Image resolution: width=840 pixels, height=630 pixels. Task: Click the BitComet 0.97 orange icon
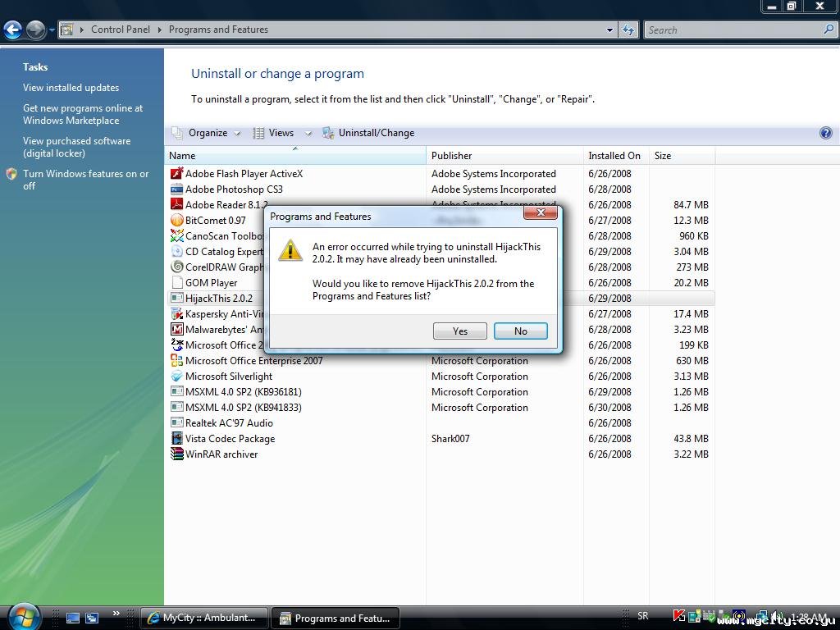pos(177,220)
